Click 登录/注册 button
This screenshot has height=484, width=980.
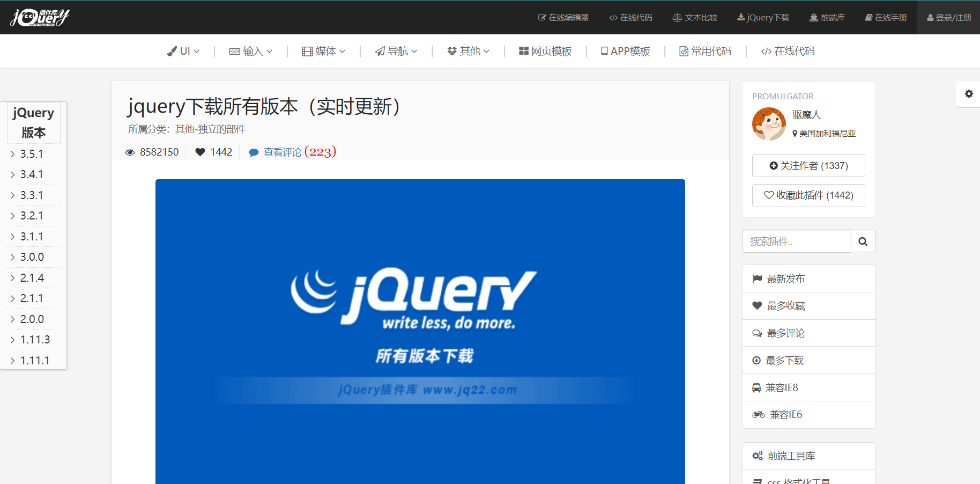pyautogui.click(x=949, y=18)
